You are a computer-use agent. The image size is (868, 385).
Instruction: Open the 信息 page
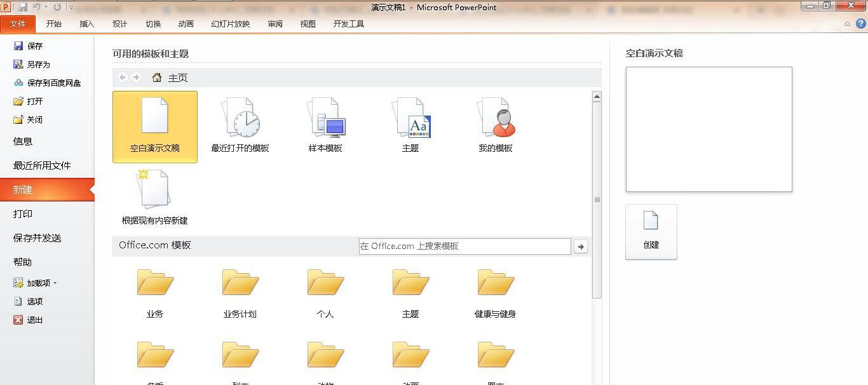point(23,142)
